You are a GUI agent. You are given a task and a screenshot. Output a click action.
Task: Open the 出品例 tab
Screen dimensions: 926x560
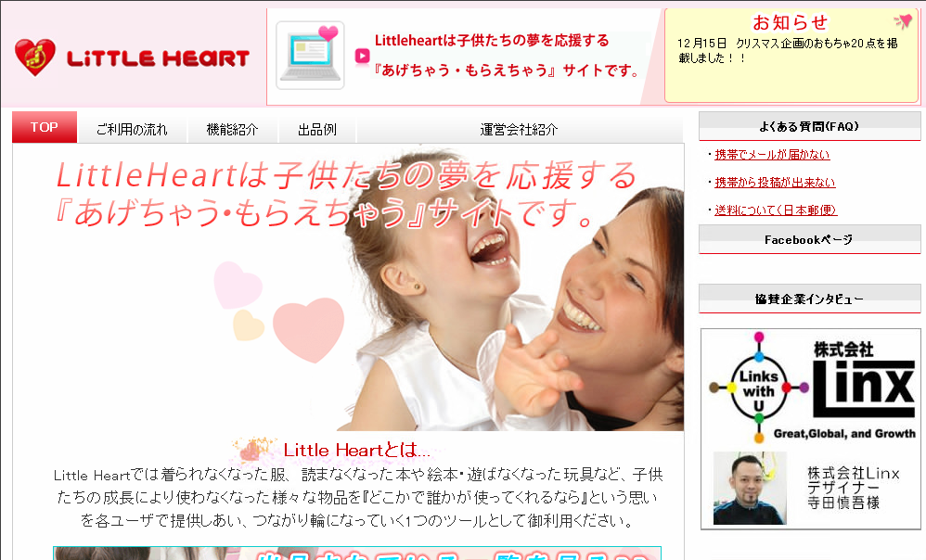click(317, 129)
